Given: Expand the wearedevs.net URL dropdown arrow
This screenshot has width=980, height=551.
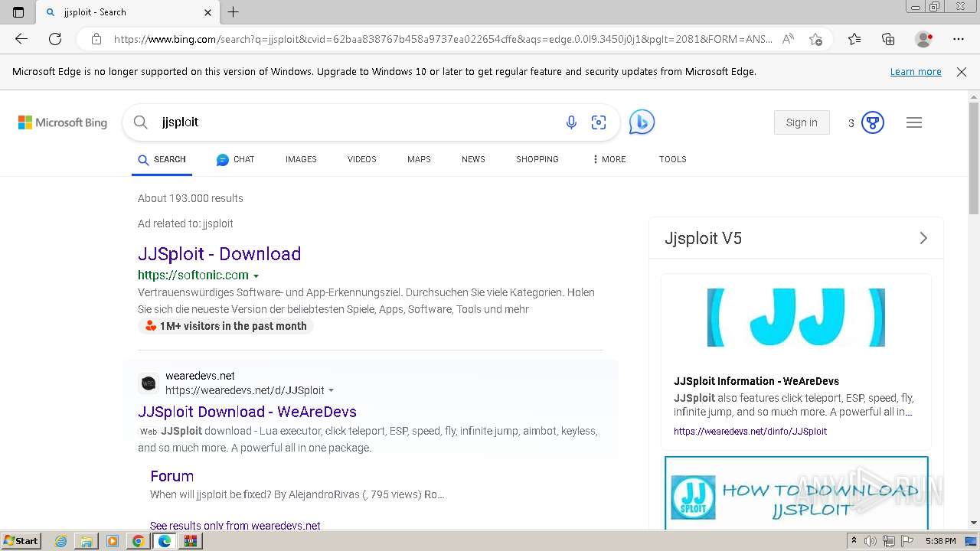Looking at the screenshot, I should click(331, 390).
